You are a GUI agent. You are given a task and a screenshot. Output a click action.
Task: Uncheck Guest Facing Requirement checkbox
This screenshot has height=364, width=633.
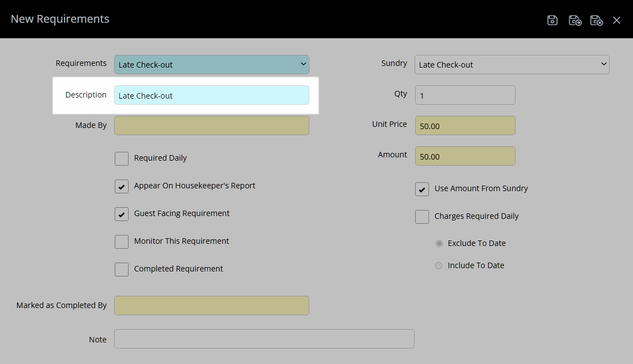pyautogui.click(x=121, y=214)
